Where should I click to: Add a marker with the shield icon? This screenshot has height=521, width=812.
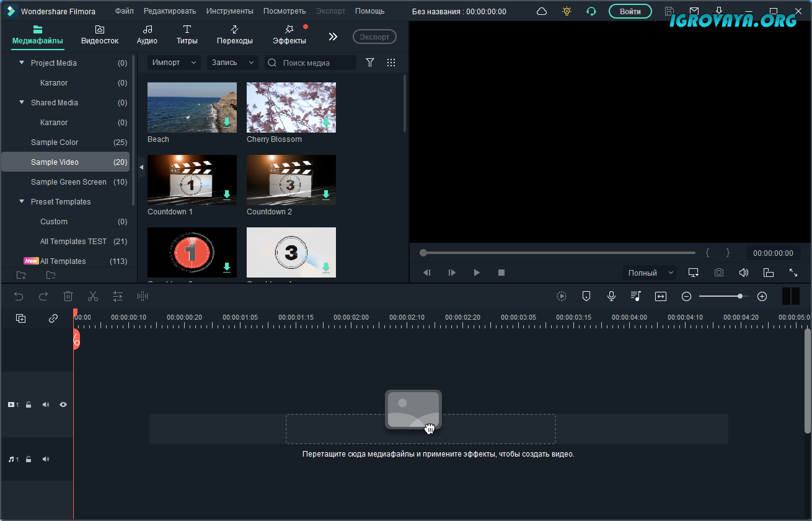tap(586, 297)
